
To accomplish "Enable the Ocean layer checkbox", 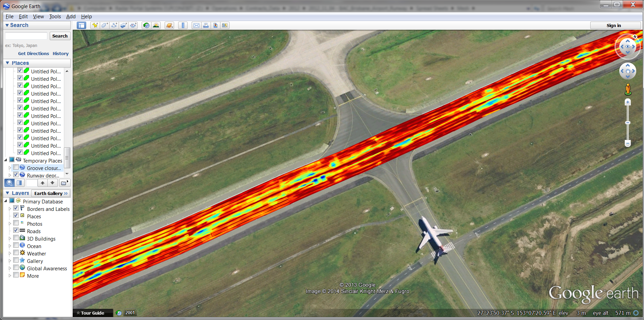I will pyautogui.click(x=16, y=245).
